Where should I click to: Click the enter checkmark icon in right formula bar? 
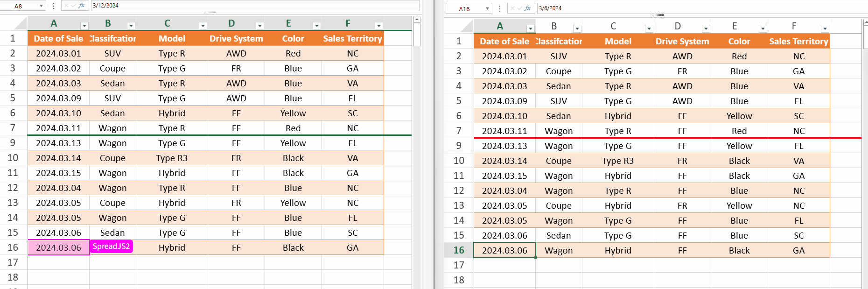point(520,8)
